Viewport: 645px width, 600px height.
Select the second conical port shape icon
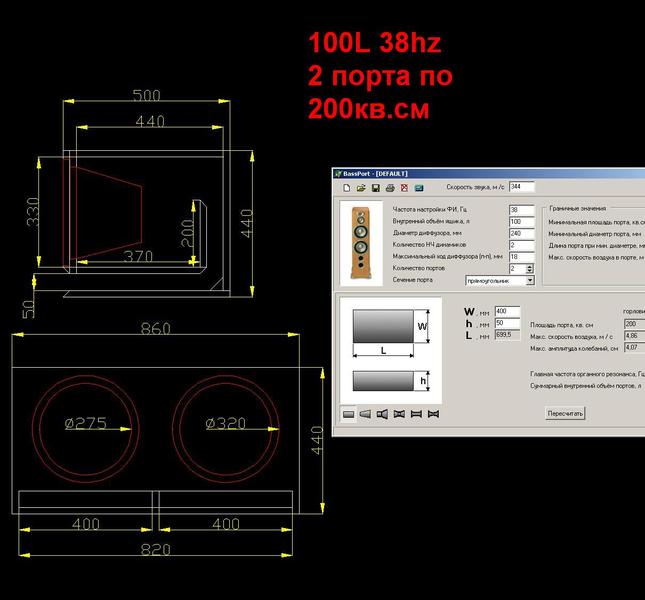365,413
